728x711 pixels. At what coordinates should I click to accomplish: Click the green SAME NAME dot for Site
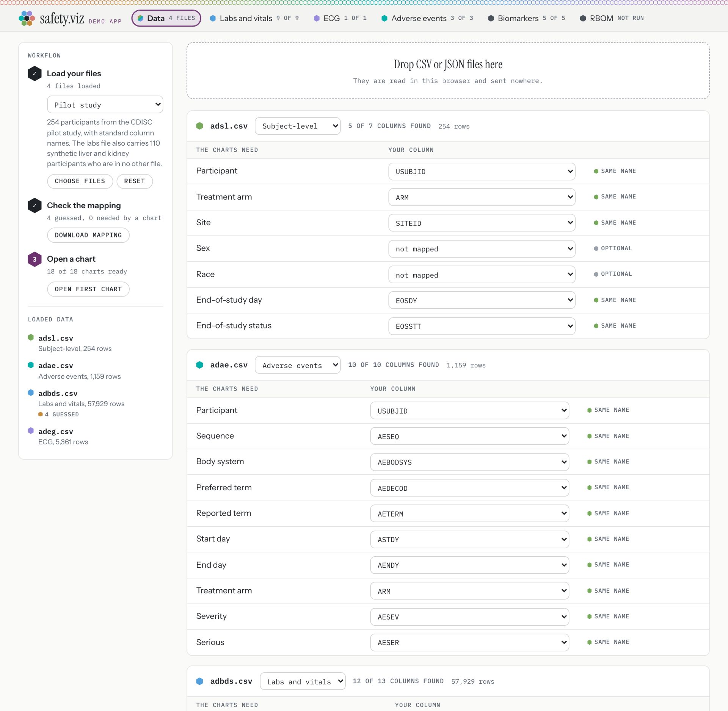[596, 223]
